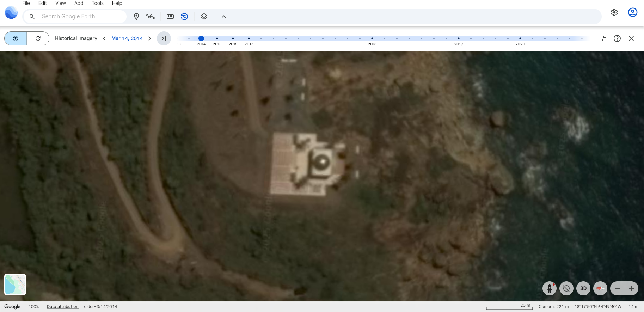
Task: Open the View menu
Action: (x=61, y=3)
